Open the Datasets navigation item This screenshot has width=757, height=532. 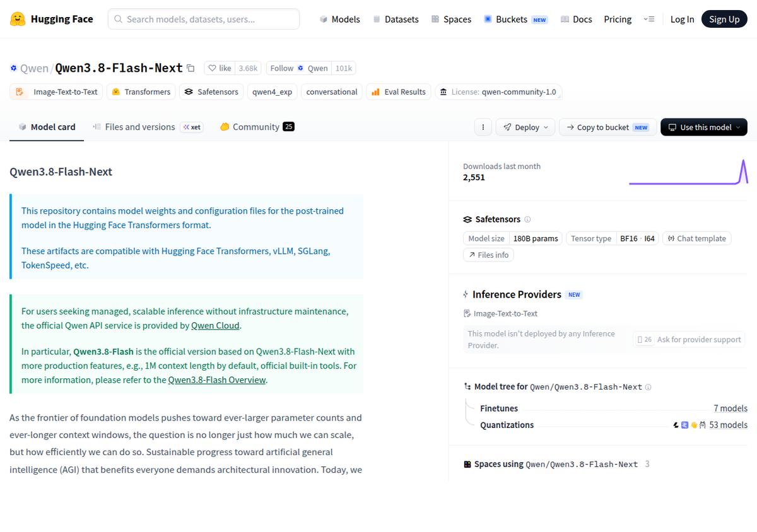[x=396, y=20]
